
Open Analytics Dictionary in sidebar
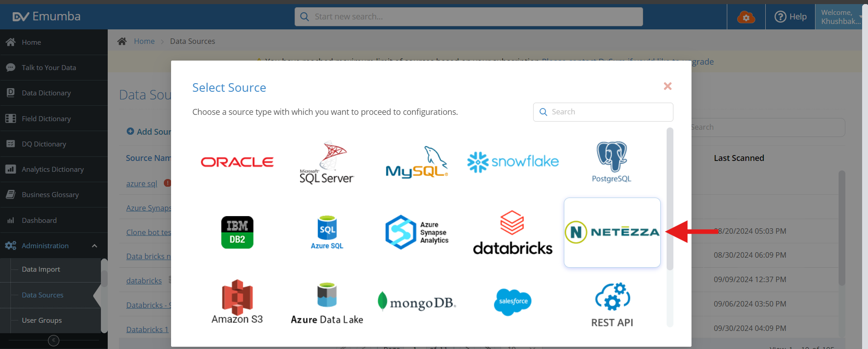(x=54, y=170)
